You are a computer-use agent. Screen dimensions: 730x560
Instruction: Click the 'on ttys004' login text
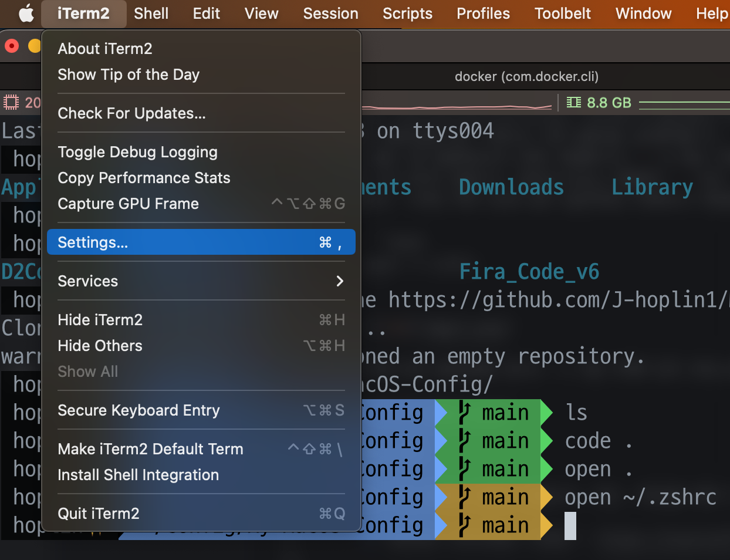click(x=435, y=131)
